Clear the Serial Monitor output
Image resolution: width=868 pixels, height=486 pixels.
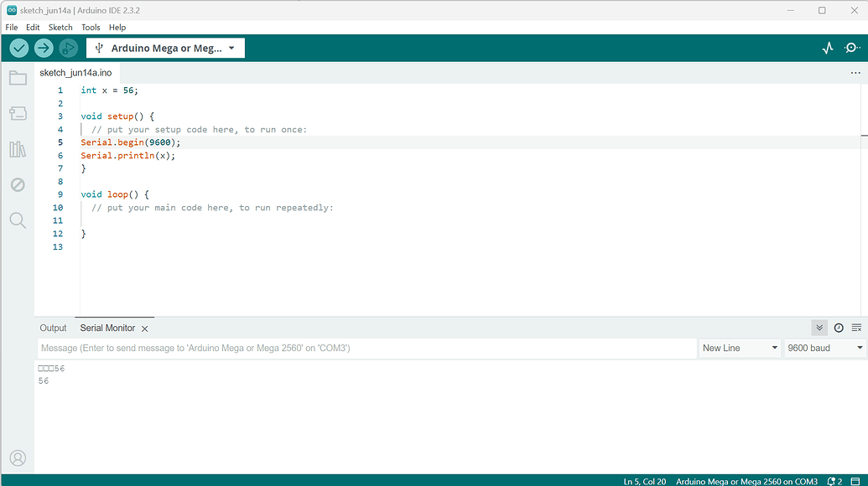pyautogui.click(x=857, y=328)
